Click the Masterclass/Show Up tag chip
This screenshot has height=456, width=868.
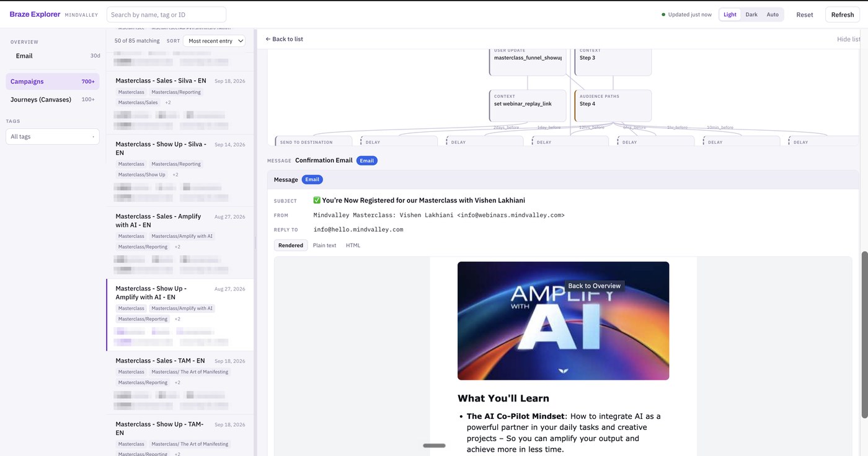[x=142, y=175]
